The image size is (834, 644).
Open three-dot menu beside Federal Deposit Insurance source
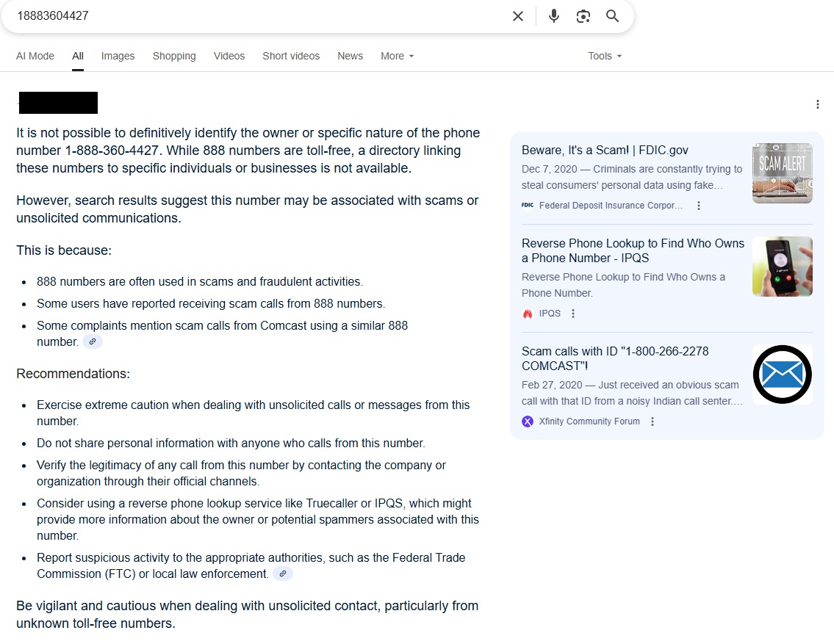[x=698, y=206]
